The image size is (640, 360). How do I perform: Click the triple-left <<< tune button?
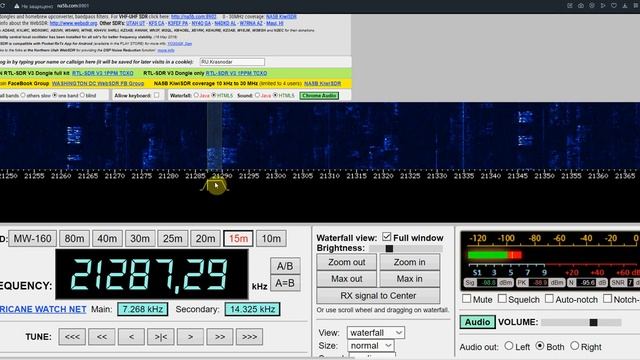coord(72,337)
